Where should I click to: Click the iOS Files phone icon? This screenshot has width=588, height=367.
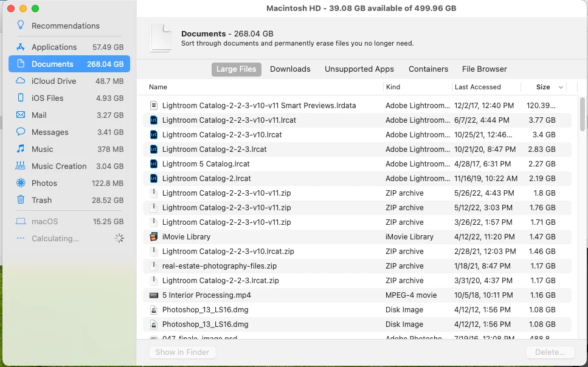21,97
